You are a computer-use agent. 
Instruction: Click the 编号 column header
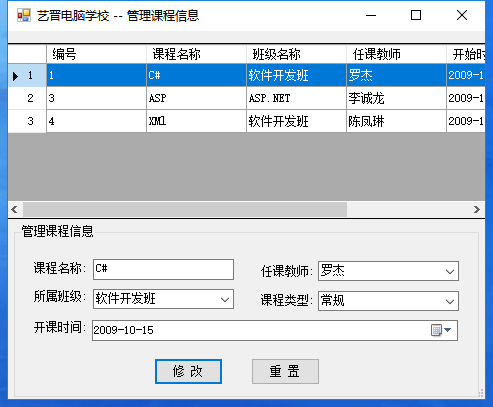tap(96, 54)
